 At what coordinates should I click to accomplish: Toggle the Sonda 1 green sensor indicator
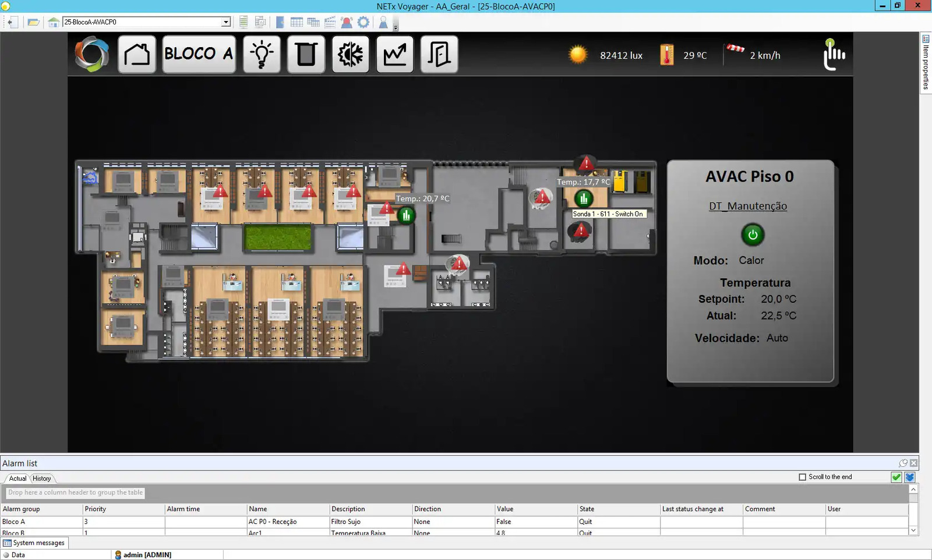(583, 199)
